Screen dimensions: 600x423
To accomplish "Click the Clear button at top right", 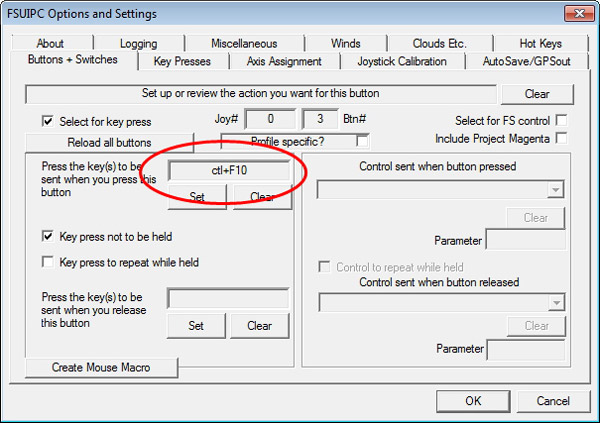I will point(537,94).
